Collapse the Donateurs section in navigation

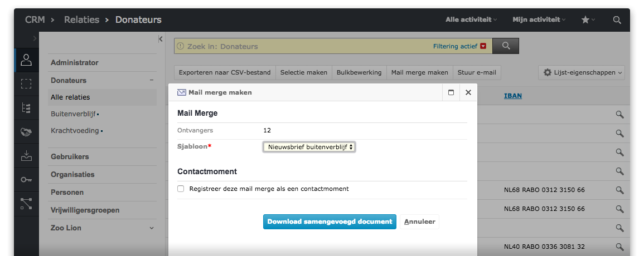(x=152, y=80)
